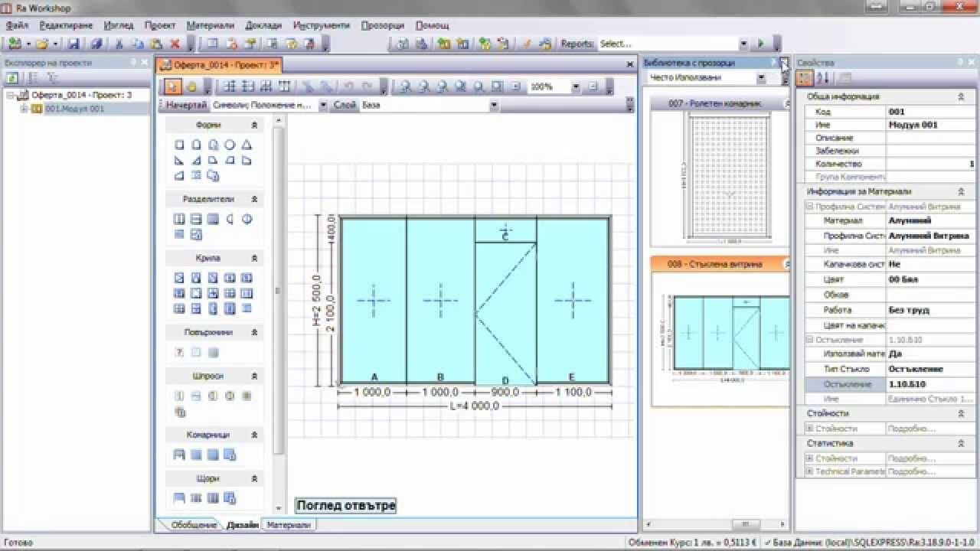Select the Оферта_0014 document tab
Viewport: 980px width, 551px height.
(220, 65)
